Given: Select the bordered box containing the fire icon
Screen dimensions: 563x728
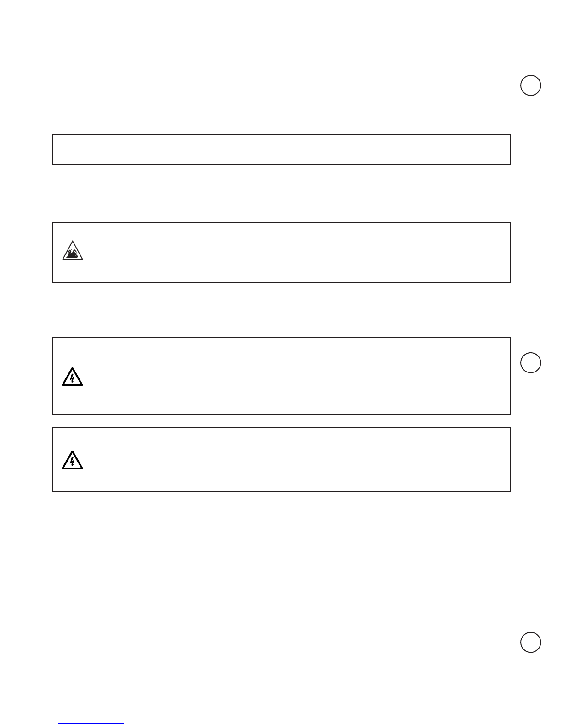Looking at the screenshot, I should (281, 253).
